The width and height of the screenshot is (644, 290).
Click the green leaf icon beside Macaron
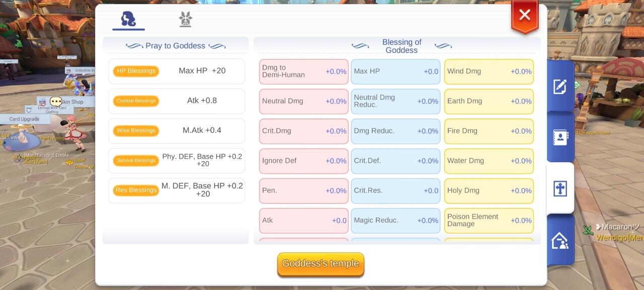coord(588,231)
